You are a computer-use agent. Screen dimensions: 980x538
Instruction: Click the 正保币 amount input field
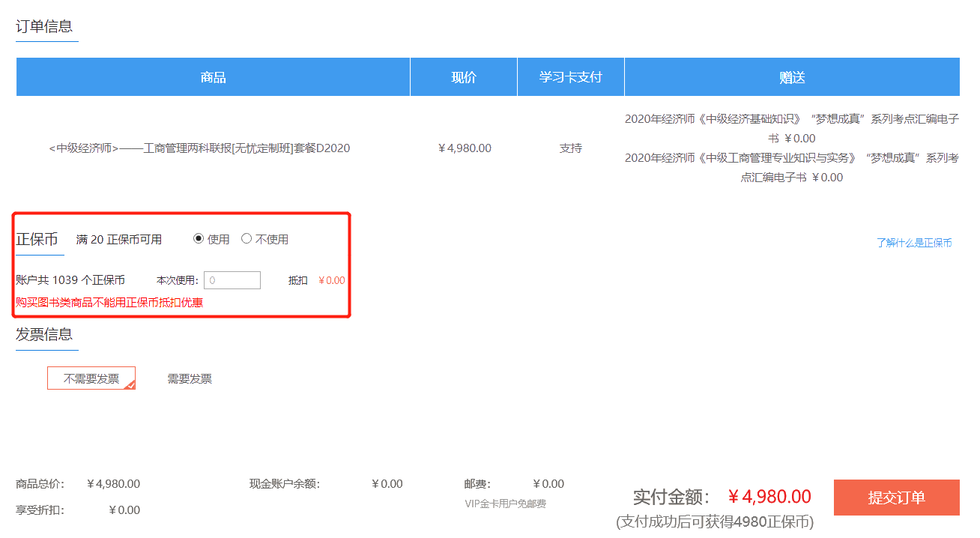pos(232,279)
